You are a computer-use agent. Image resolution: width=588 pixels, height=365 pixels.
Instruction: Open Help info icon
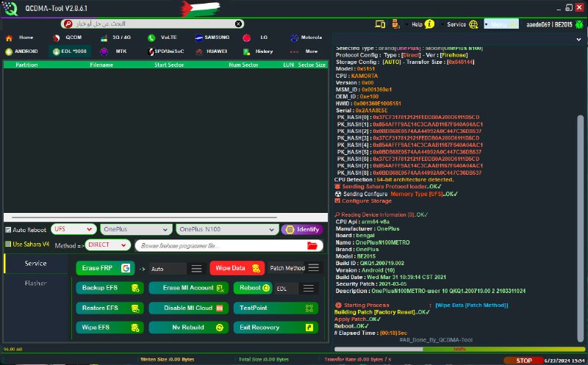(x=429, y=24)
